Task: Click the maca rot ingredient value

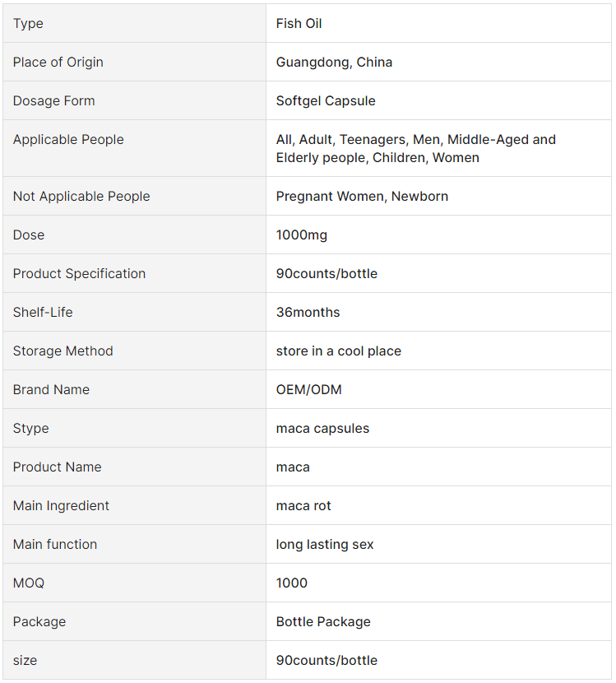Action: [303, 506]
